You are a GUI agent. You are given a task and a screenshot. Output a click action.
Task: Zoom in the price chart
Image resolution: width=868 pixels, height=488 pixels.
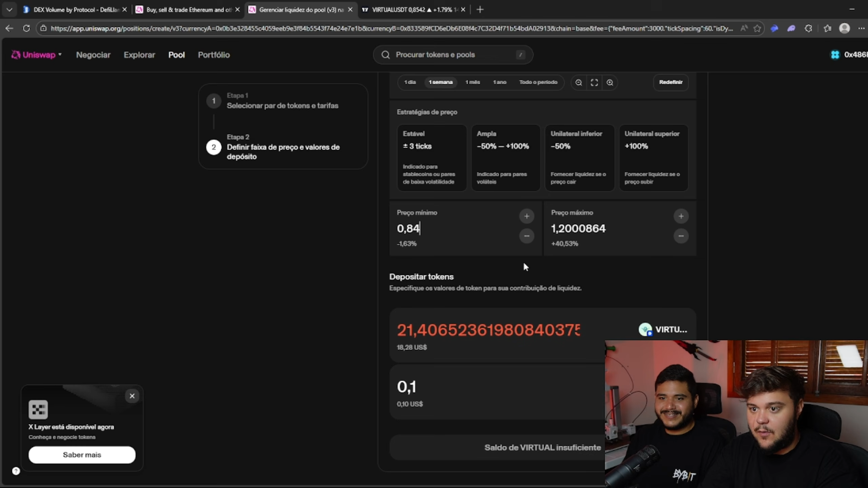610,83
